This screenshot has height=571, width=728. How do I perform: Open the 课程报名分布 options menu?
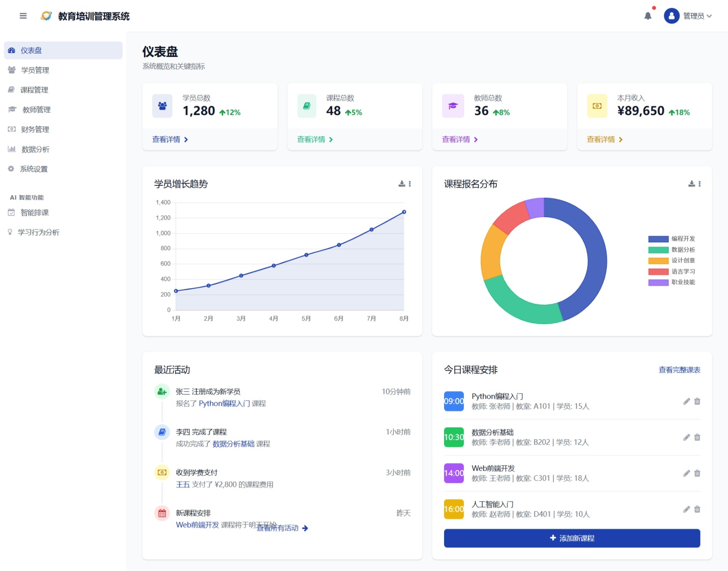click(700, 184)
